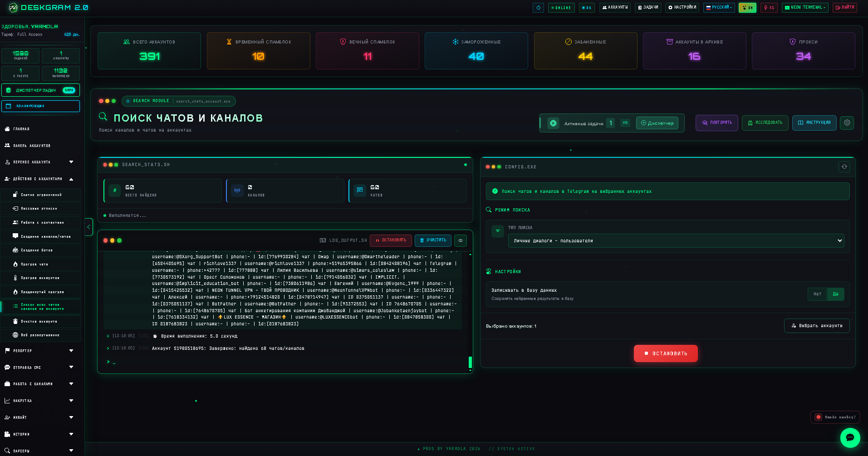
Task: Open Продвинутый прогрев in the sidebar
Action: [x=41, y=292]
